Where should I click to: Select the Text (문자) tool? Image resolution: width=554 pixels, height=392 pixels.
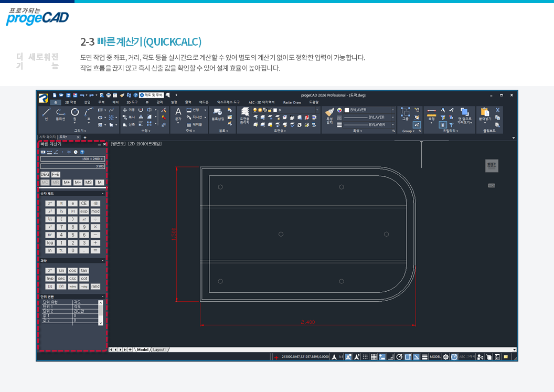(x=178, y=114)
